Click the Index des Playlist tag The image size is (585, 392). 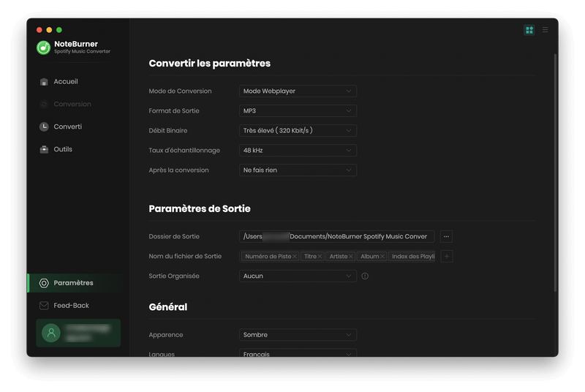[x=412, y=257]
